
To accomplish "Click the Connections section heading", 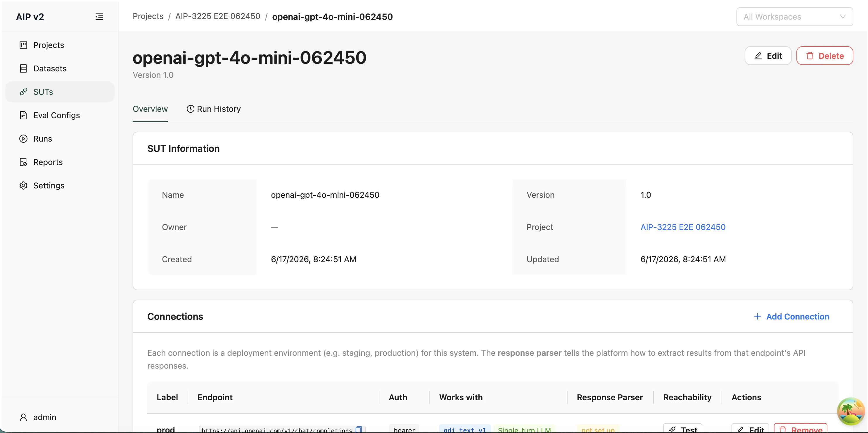I will (175, 316).
